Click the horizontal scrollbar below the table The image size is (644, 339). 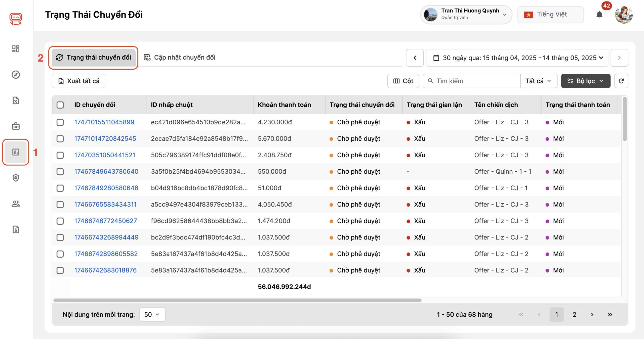pyautogui.click(x=237, y=300)
